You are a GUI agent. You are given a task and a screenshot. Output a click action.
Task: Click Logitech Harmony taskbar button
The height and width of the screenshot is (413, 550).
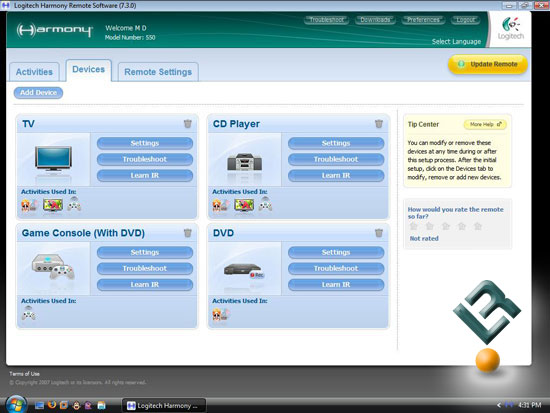[x=164, y=406]
